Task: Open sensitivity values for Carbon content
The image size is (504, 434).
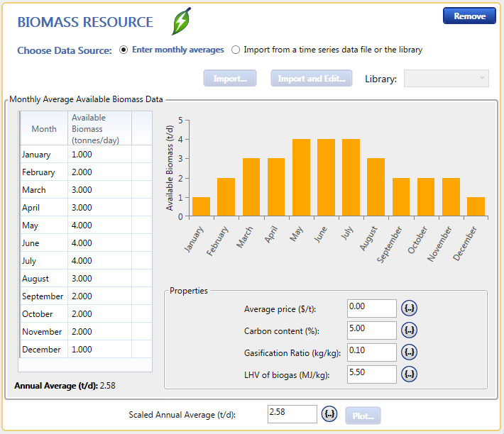Action: [x=409, y=330]
